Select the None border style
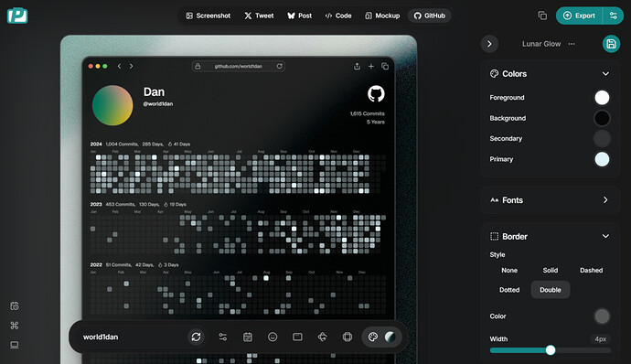Image resolution: width=631 pixels, height=364 pixels. click(x=509, y=270)
